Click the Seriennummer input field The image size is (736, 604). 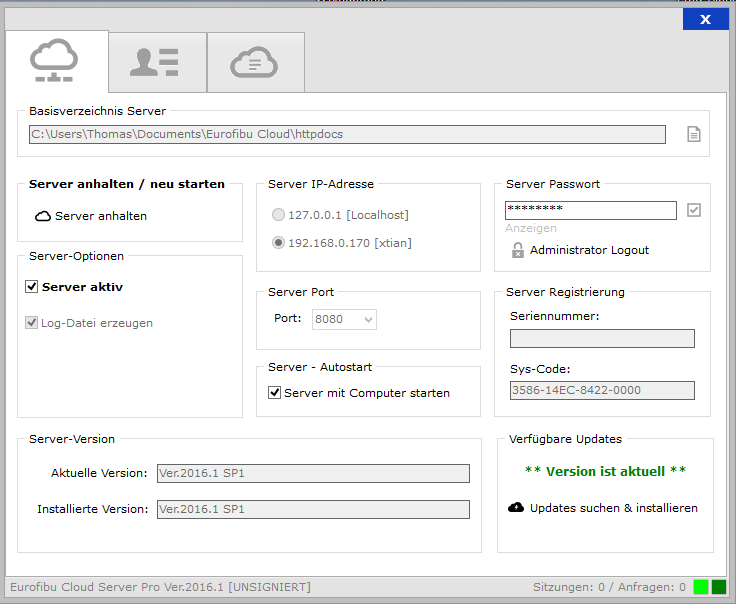click(602, 338)
